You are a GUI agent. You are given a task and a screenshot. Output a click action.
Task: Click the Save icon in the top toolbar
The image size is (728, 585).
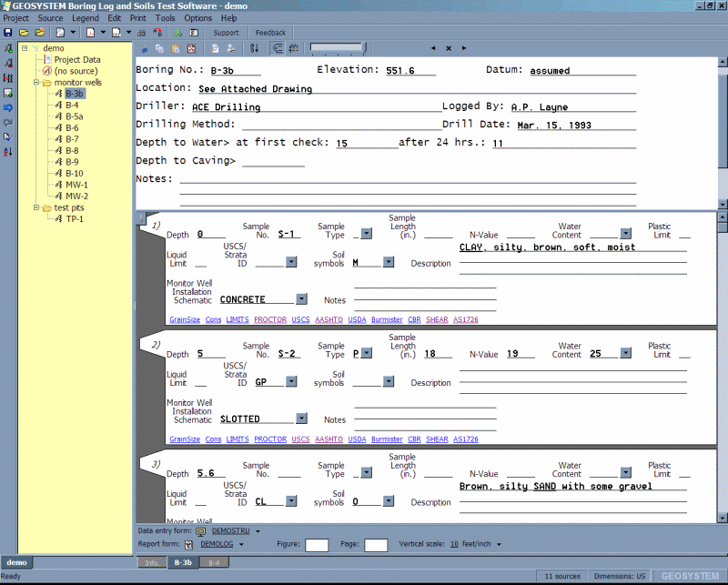tap(8, 33)
